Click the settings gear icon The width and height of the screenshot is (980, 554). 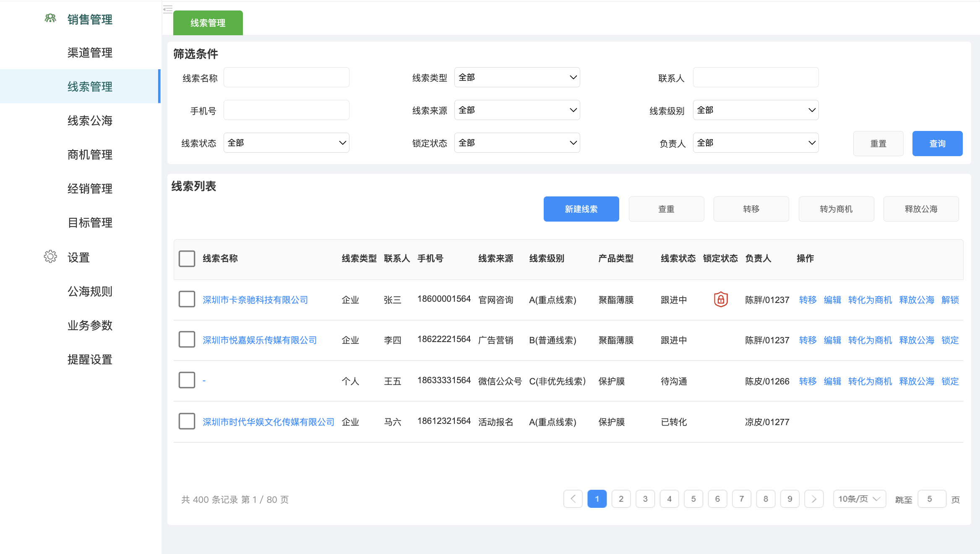pyautogui.click(x=50, y=256)
